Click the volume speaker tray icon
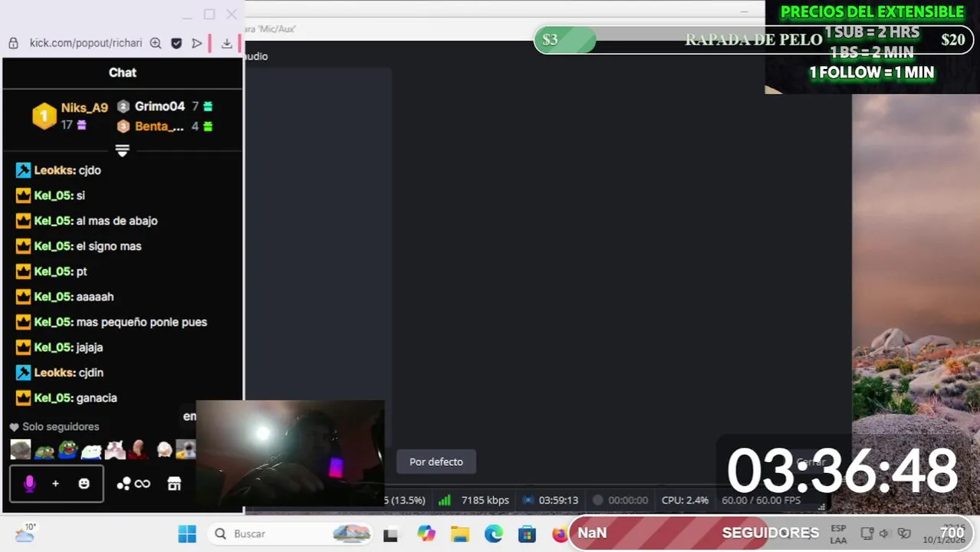The height and width of the screenshot is (552, 980). pyautogui.click(x=884, y=534)
